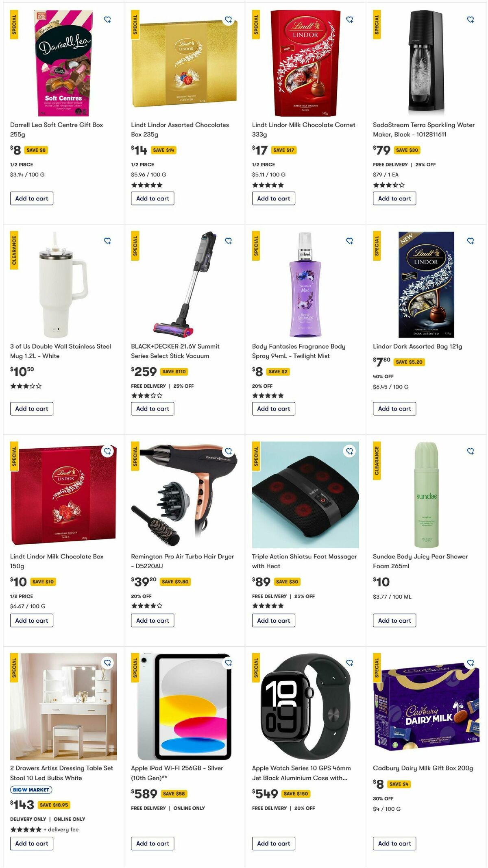Image resolution: width=488 pixels, height=868 pixels.
Task: Click the wishlist heart on SodaStream Terra
Action: click(x=471, y=20)
